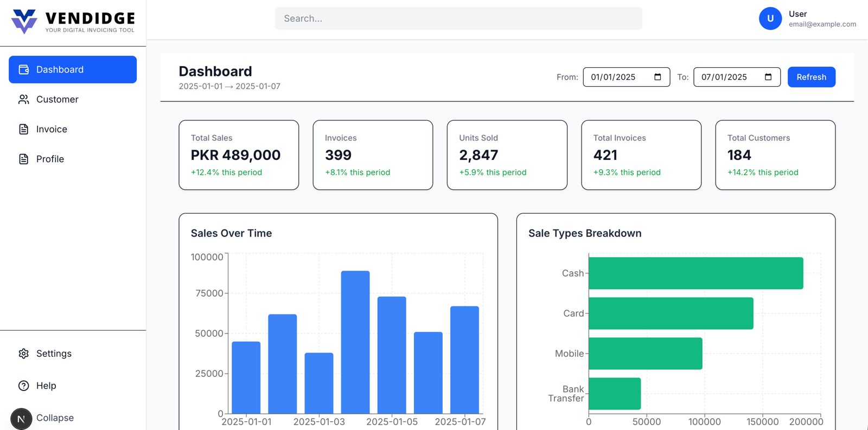Click the Invoice document icon

point(24,129)
